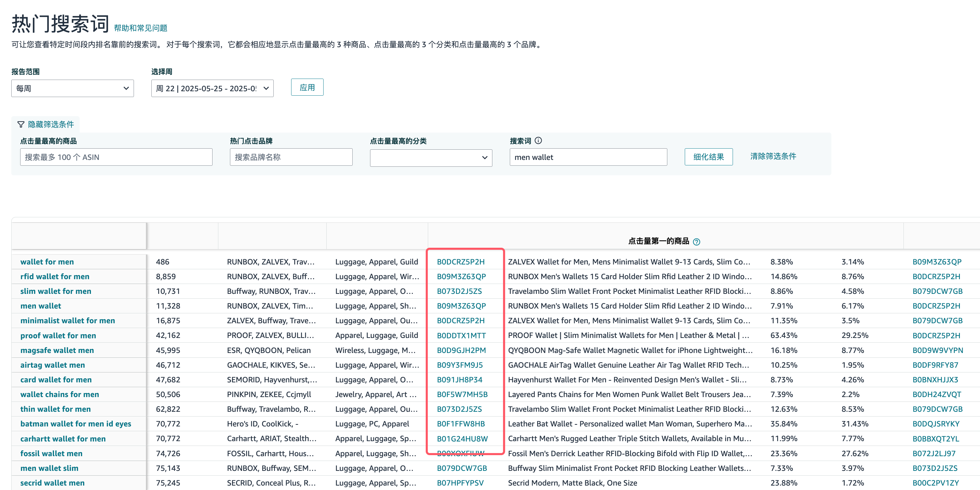Viewport: 980px width, 490px height.
Task: Open the 'men wallet' search term link
Action: (41, 306)
